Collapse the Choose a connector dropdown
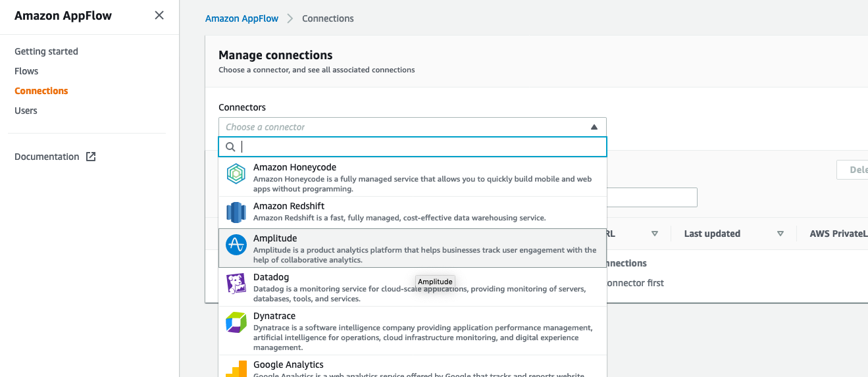 tap(594, 127)
